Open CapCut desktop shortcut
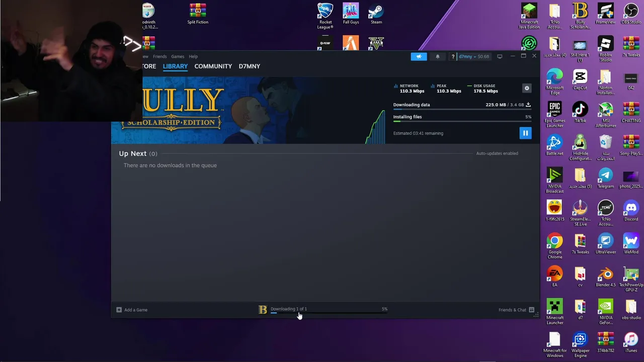The image size is (644, 362). 580,79
